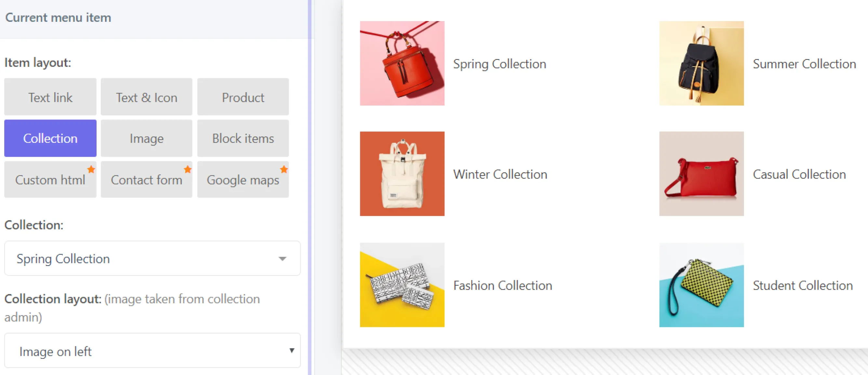Click the Student Collection text link
Screen dimensions: 868x375
[803, 285]
